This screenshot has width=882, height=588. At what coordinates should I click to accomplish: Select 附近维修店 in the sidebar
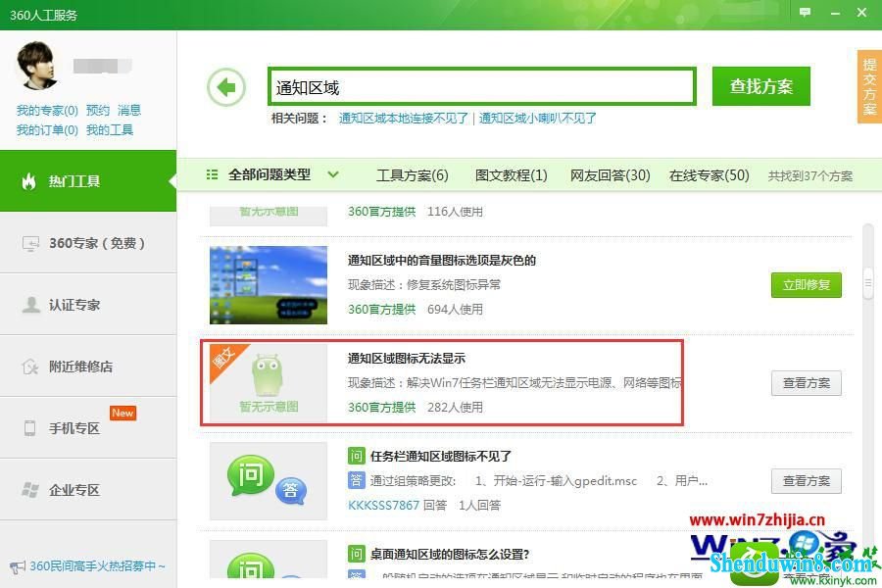pyautogui.click(x=88, y=367)
